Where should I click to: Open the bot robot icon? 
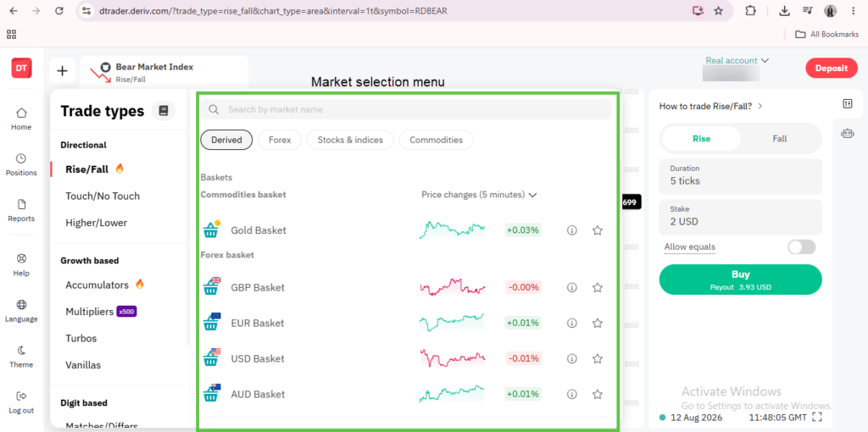[x=848, y=133]
